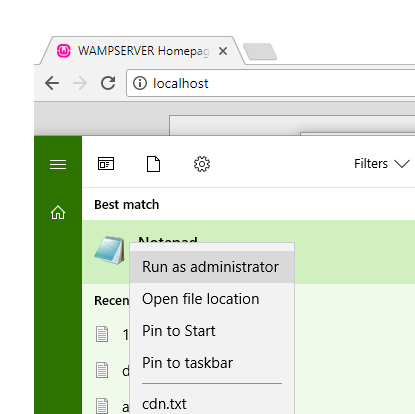Open the hamburger menu in green sidebar
This screenshot has width=415, height=414.
[x=58, y=164]
